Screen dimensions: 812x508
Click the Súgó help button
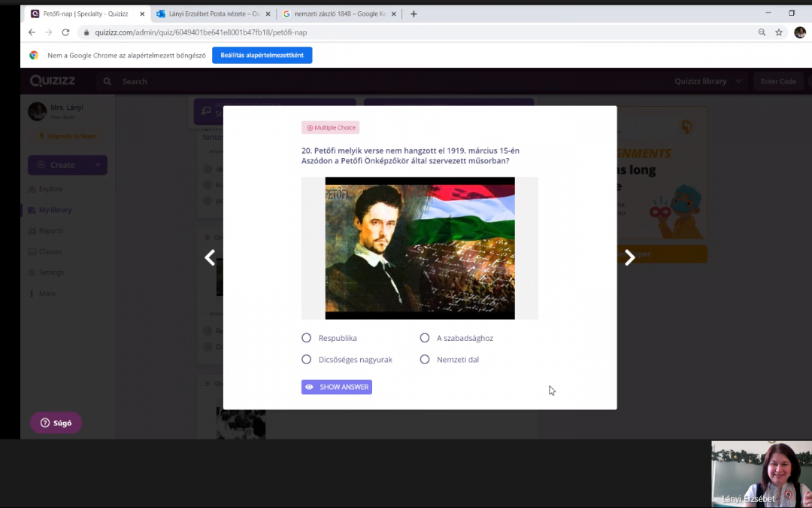[56, 423]
